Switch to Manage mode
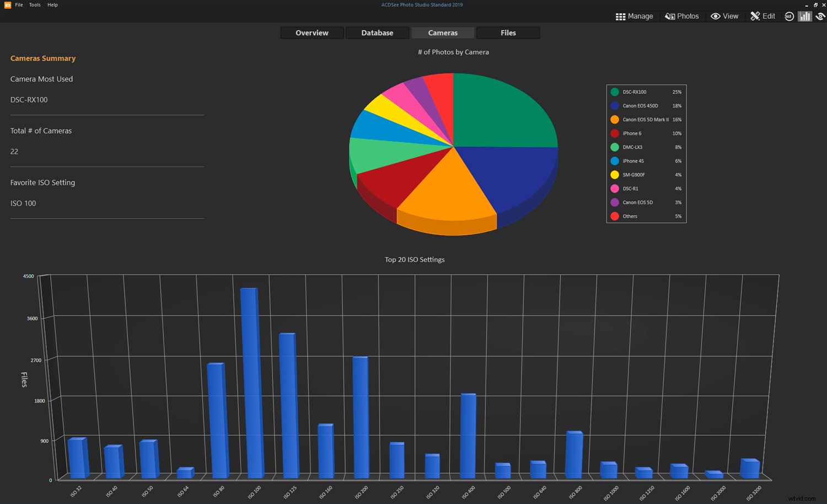The height and width of the screenshot is (504, 827). click(634, 16)
